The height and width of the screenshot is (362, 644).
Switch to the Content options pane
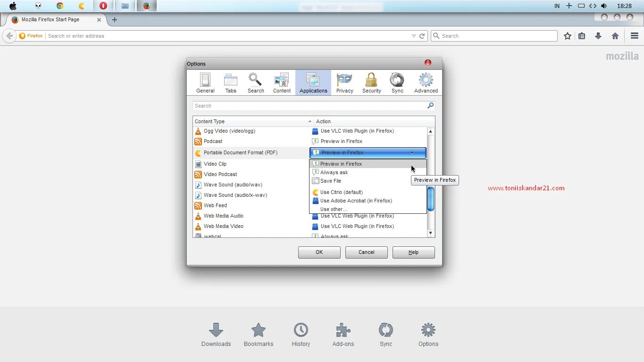tap(282, 83)
